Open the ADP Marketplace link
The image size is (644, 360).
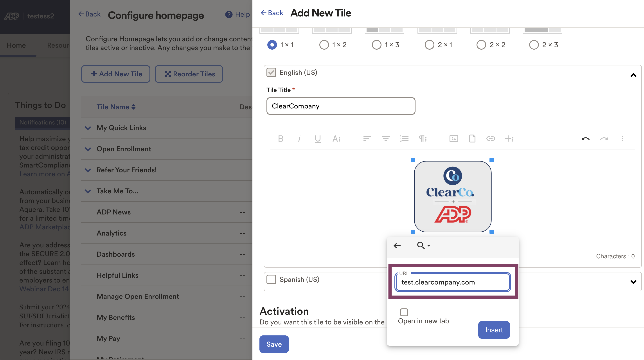point(45,227)
